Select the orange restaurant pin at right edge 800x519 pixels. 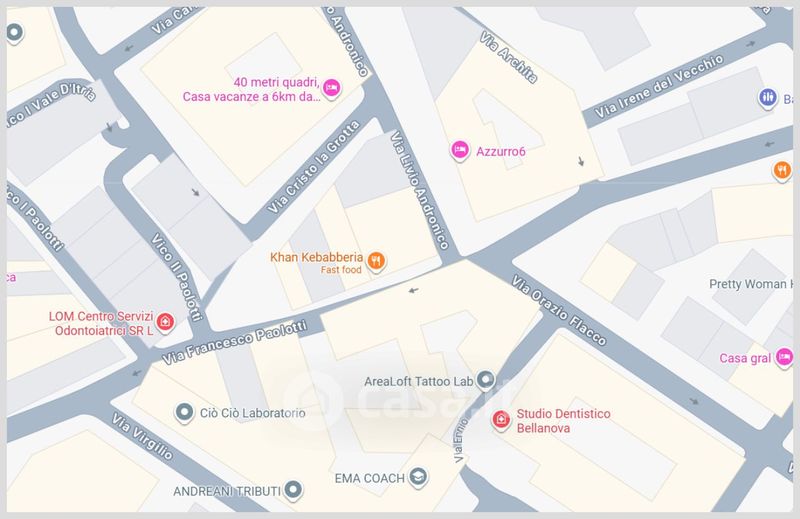pyautogui.click(x=782, y=171)
